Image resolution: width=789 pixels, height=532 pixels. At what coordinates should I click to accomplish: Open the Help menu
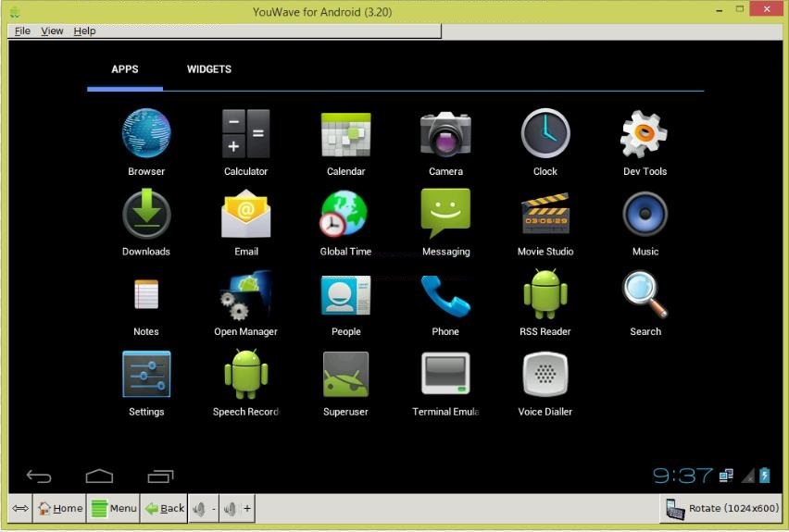[84, 31]
